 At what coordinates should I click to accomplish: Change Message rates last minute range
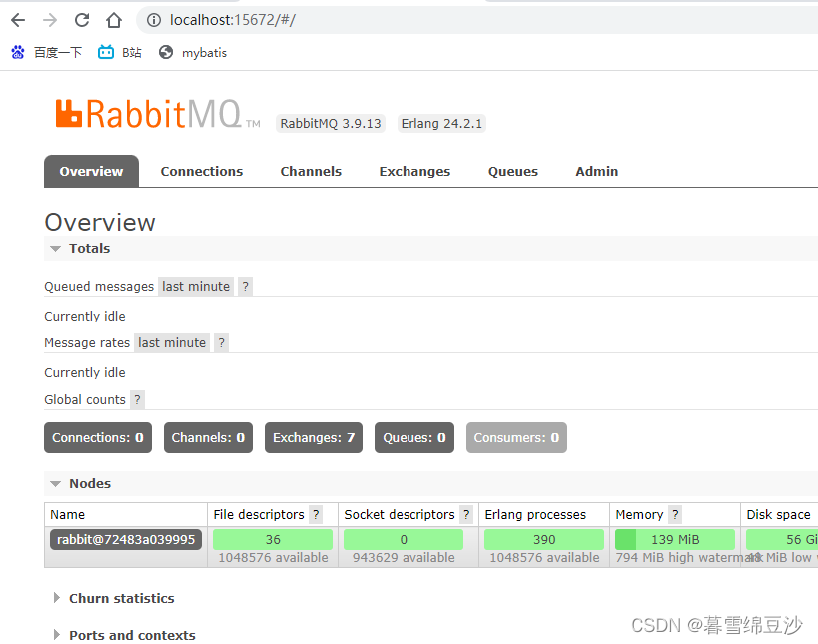(172, 343)
